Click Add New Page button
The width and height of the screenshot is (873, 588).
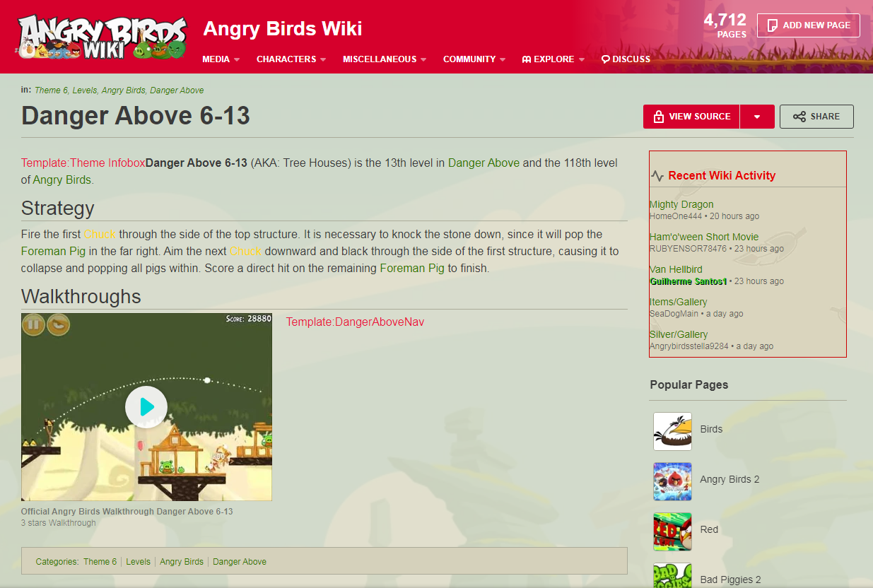(x=808, y=25)
